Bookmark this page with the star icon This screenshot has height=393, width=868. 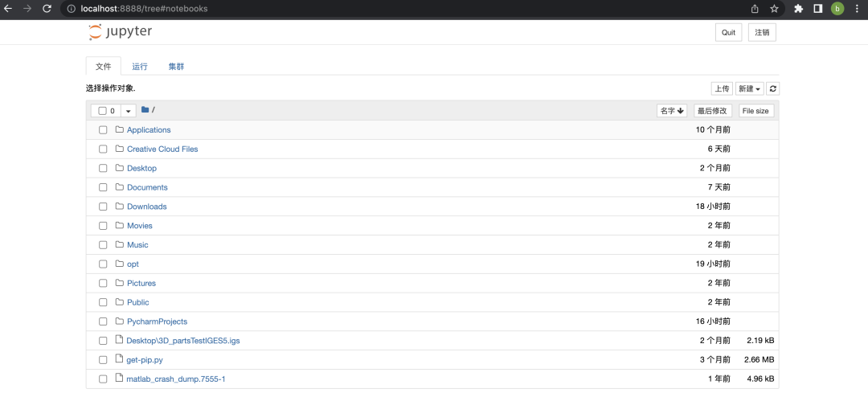(774, 8)
